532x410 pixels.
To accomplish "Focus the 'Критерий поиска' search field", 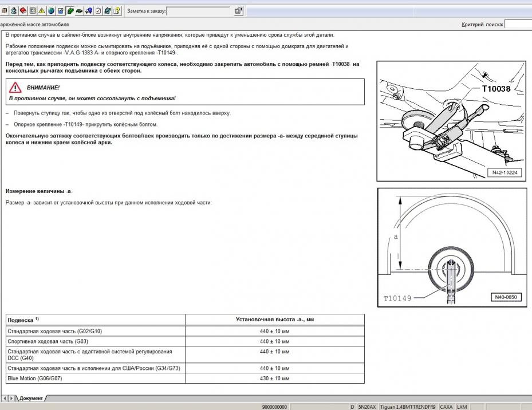I will (x=518, y=24).
